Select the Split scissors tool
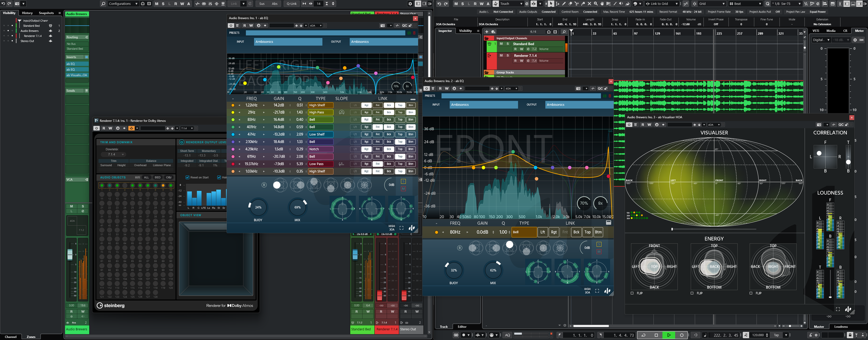Image resolution: width=868 pixels, height=340 pixels. (577, 3)
